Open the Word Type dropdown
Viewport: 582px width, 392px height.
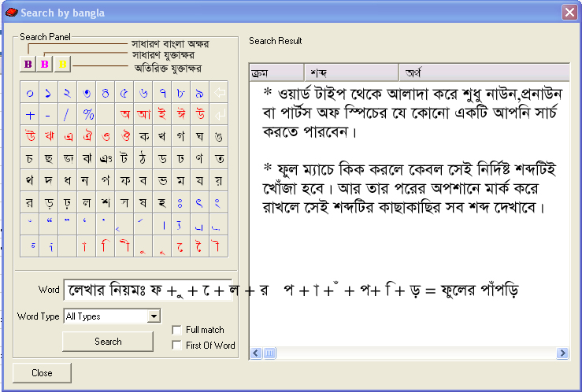pyautogui.click(x=154, y=316)
